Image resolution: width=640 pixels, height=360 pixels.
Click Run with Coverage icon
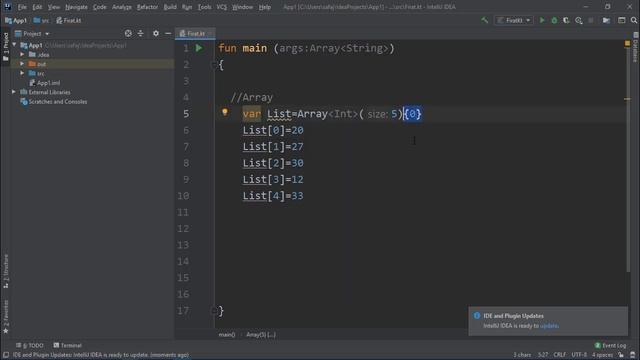tap(566, 20)
